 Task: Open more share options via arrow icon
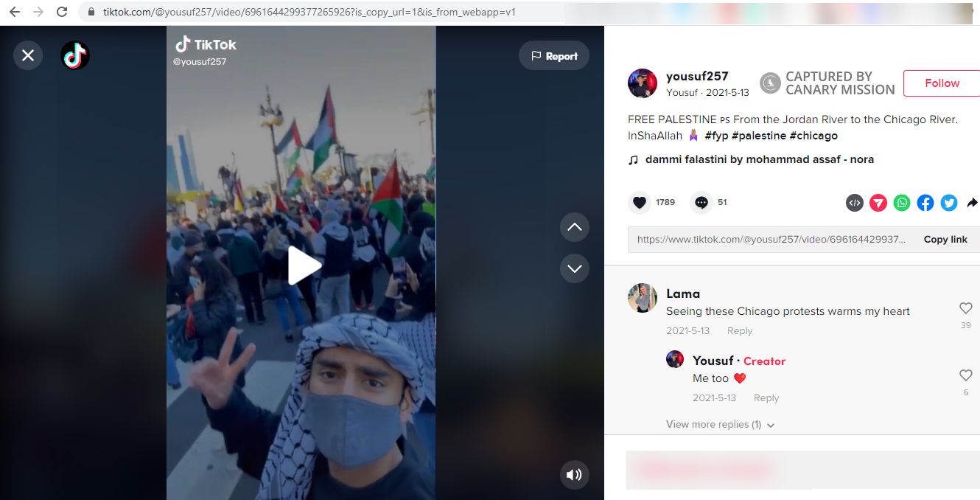click(973, 202)
